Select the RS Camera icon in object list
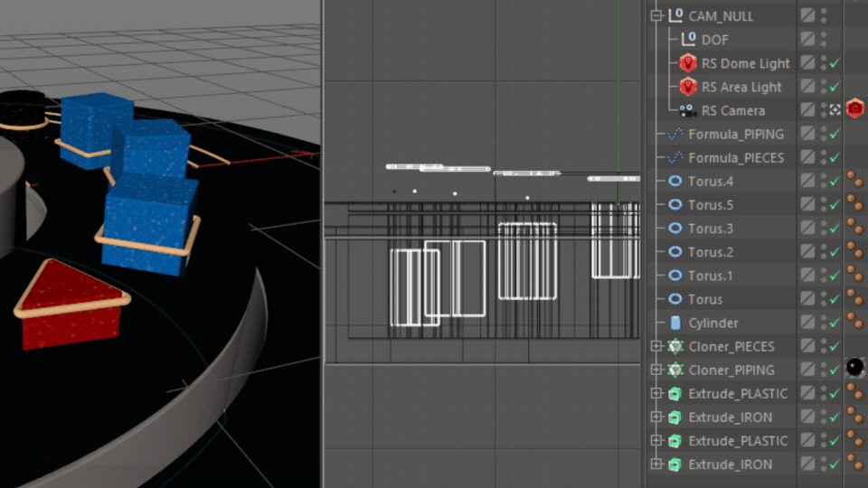Image resolution: width=868 pixels, height=488 pixels. [x=688, y=111]
